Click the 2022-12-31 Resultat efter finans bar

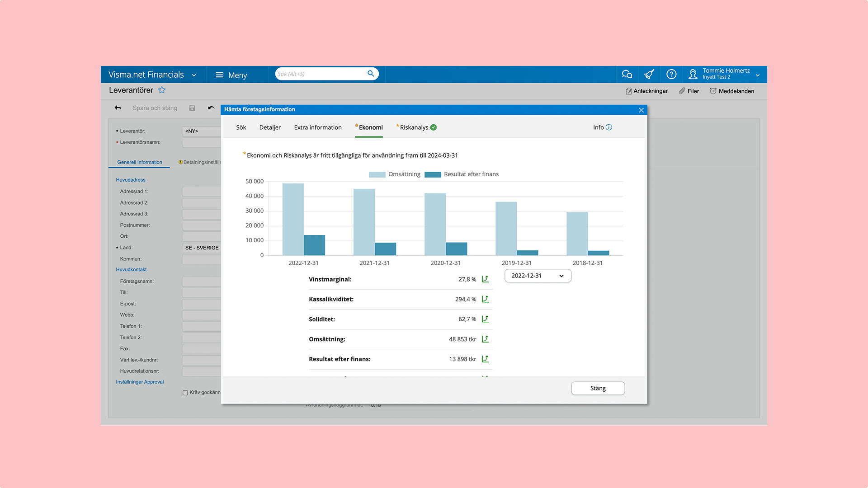tap(314, 245)
